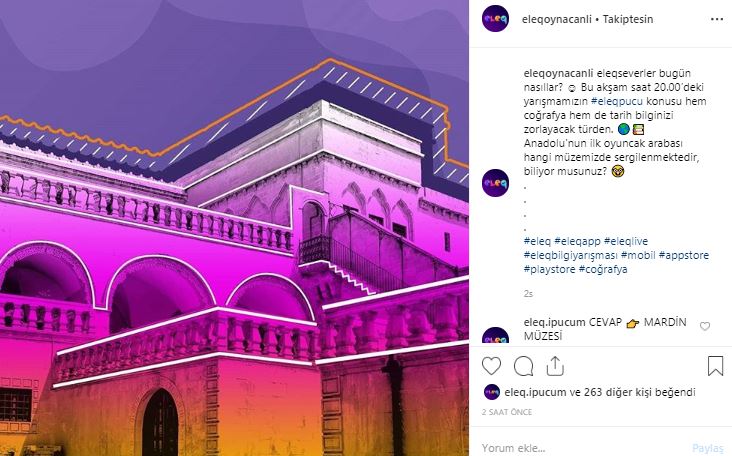Share the post using the share icon
Viewport: 732px width, 456px height.
[x=555, y=366]
